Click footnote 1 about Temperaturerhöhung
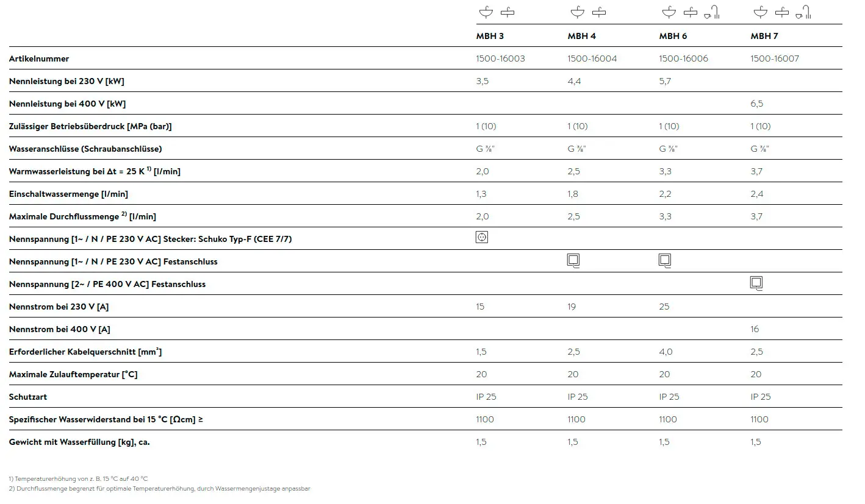865x504 pixels. pos(79,479)
